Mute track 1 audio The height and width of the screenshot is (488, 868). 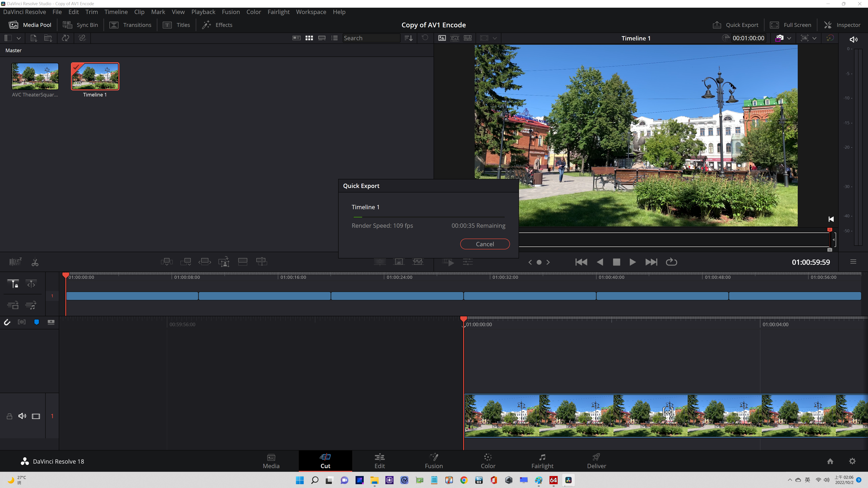22,416
